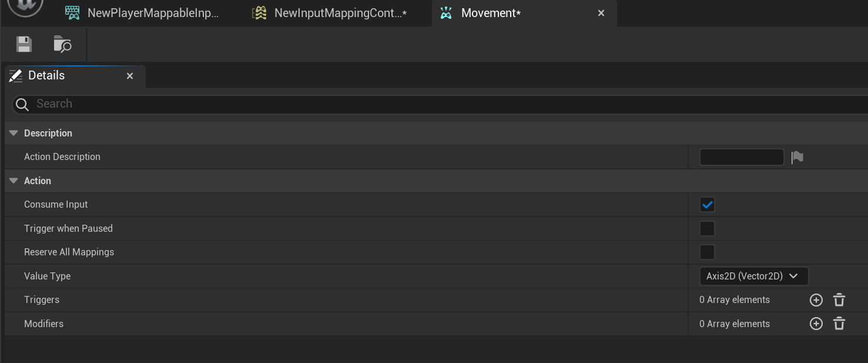Click the Unreal Engine logo icon

coord(26,7)
